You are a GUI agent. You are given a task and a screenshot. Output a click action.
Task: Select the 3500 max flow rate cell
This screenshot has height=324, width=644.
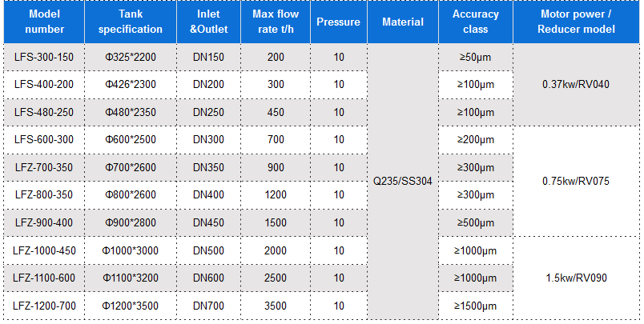pyautogui.click(x=276, y=306)
